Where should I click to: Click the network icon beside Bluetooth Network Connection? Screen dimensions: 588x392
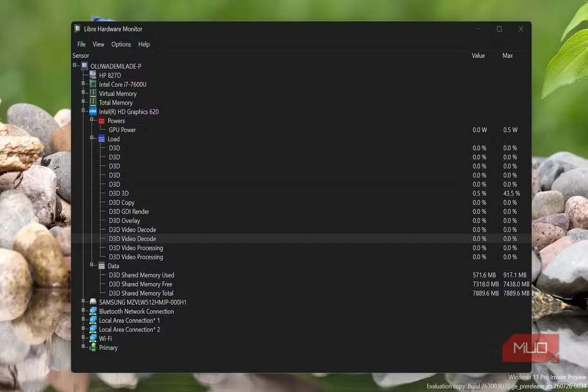tap(93, 311)
